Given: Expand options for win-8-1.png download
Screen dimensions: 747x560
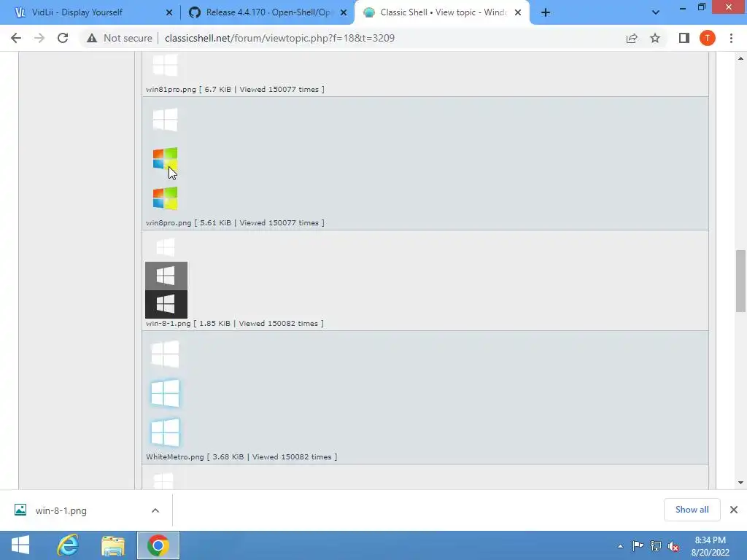Looking at the screenshot, I should coord(155,510).
